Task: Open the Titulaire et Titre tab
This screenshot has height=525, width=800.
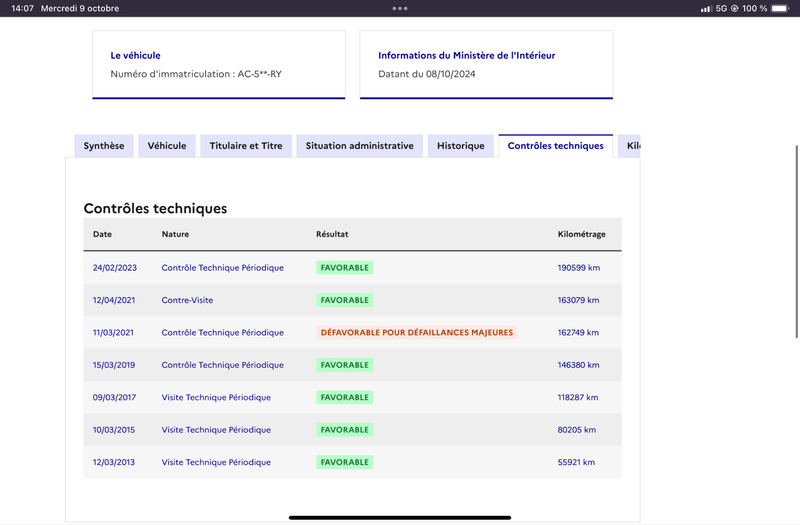Action: 246,146
